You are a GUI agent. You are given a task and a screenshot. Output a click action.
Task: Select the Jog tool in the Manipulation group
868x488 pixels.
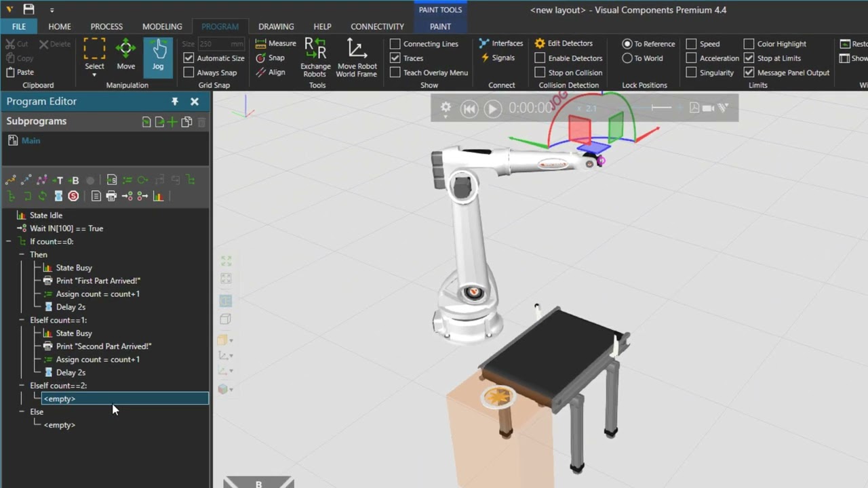(157, 54)
